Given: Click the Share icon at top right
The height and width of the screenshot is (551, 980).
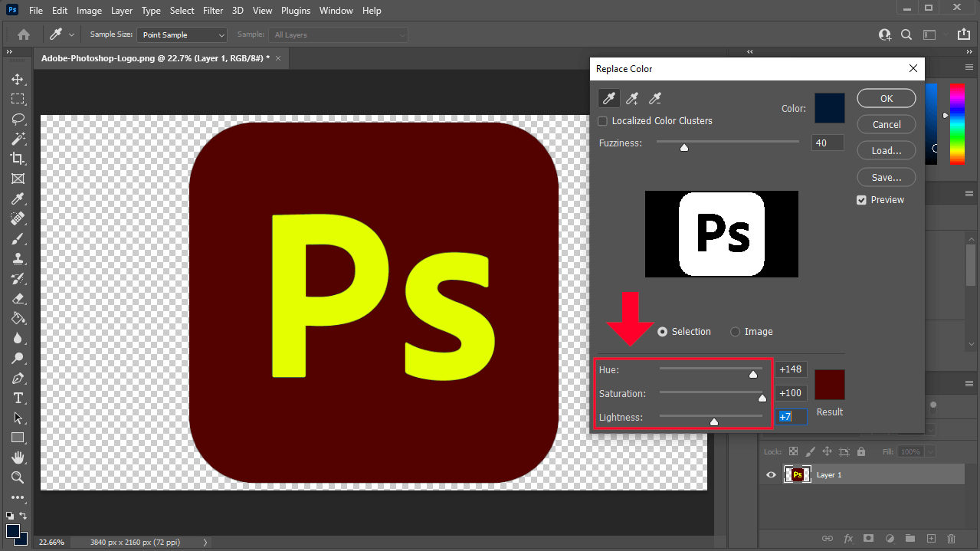Looking at the screenshot, I should click(x=963, y=34).
